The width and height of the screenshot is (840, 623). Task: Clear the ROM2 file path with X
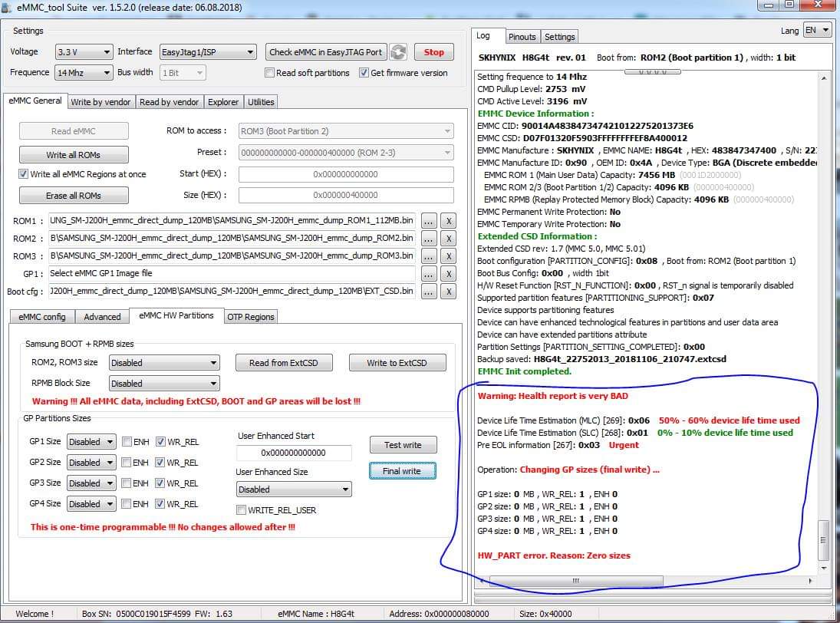point(449,239)
